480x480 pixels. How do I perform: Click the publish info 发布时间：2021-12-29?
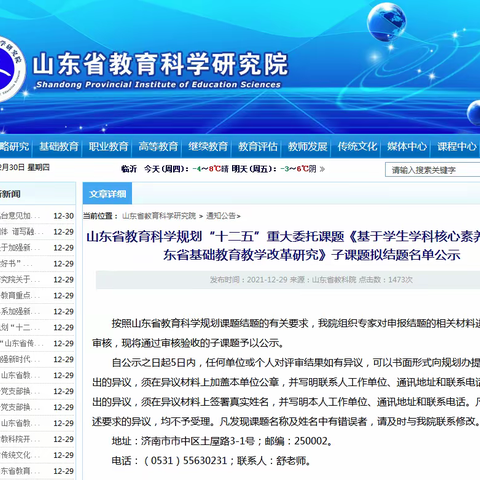(248, 280)
